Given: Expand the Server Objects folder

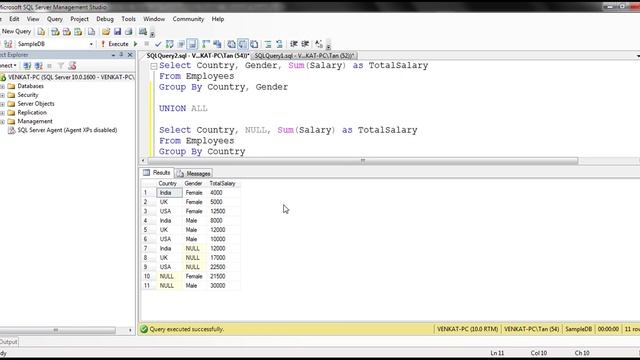Looking at the screenshot, I should click(x=2, y=104).
